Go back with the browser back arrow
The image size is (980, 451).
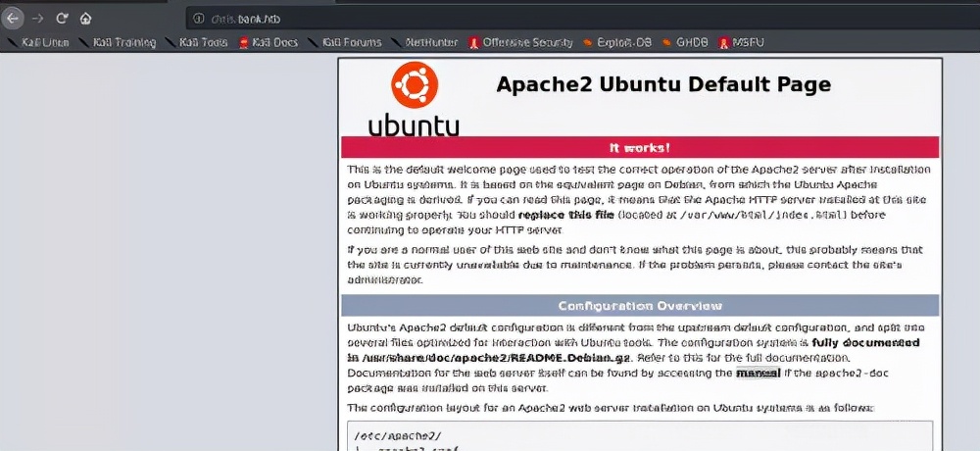[x=13, y=19]
